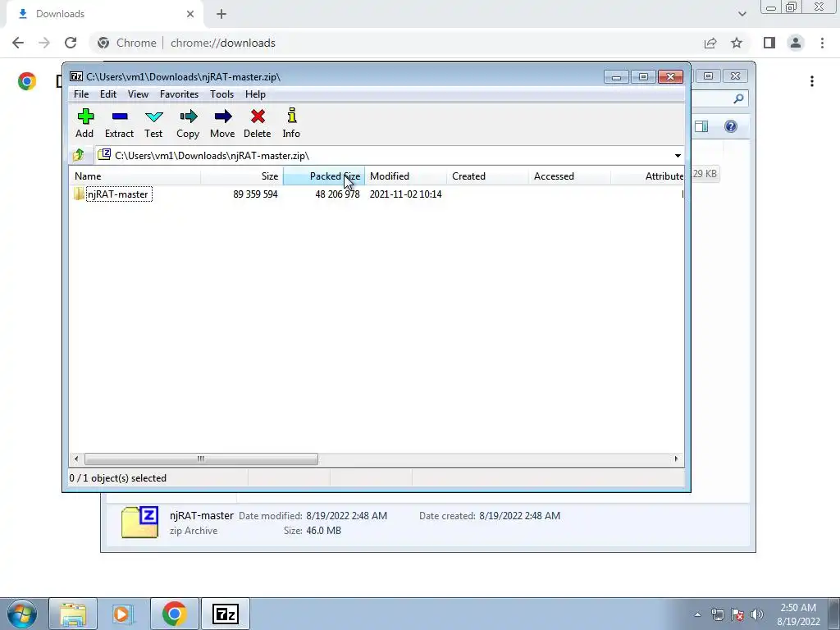
Task: Click the 89 359 594 size value
Action: pos(256,194)
